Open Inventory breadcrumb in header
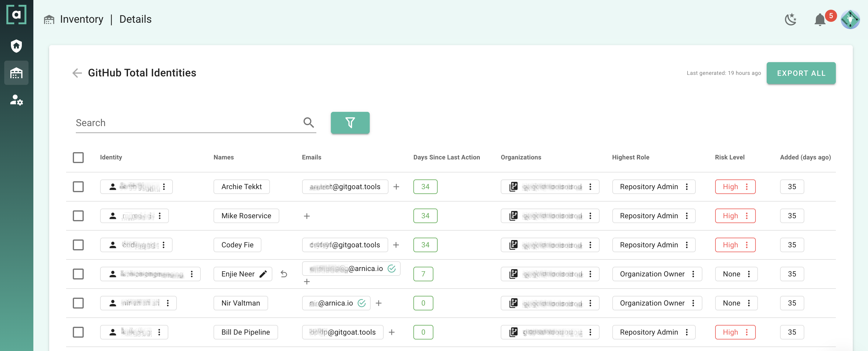Screen dimensions: 868x351 pos(81,19)
